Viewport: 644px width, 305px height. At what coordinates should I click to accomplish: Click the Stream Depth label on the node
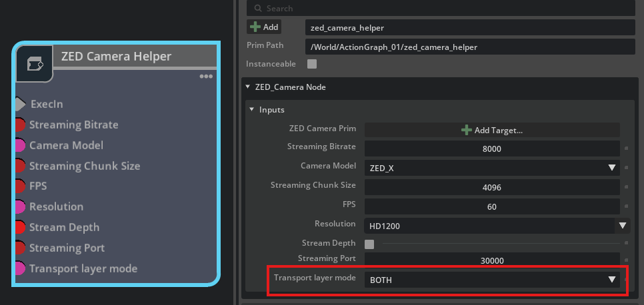click(65, 227)
